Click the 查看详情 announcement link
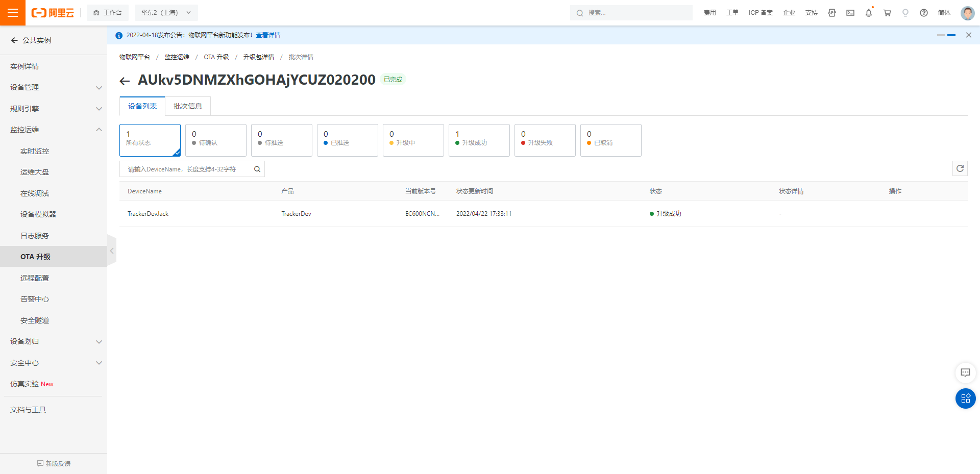The width and height of the screenshot is (980, 474). [268, 35]
